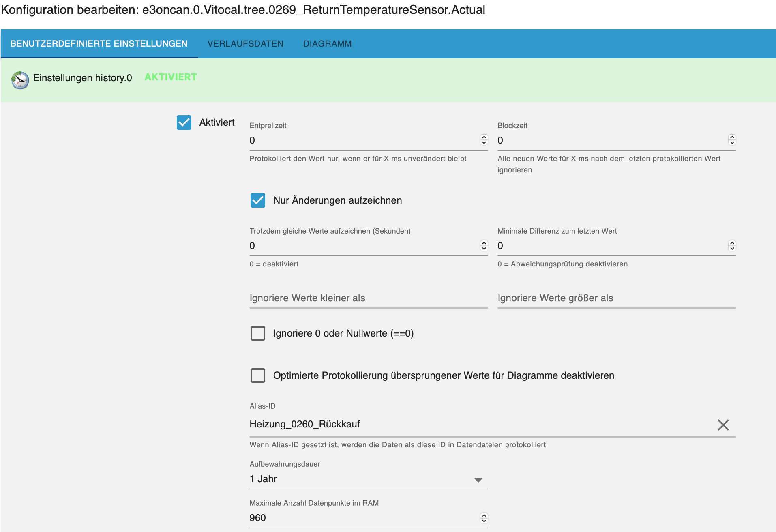Increase Maximale Anzahl Datenpunkte spinner
This screenshot has height=532, width=776.
click(x=484, y=515)
